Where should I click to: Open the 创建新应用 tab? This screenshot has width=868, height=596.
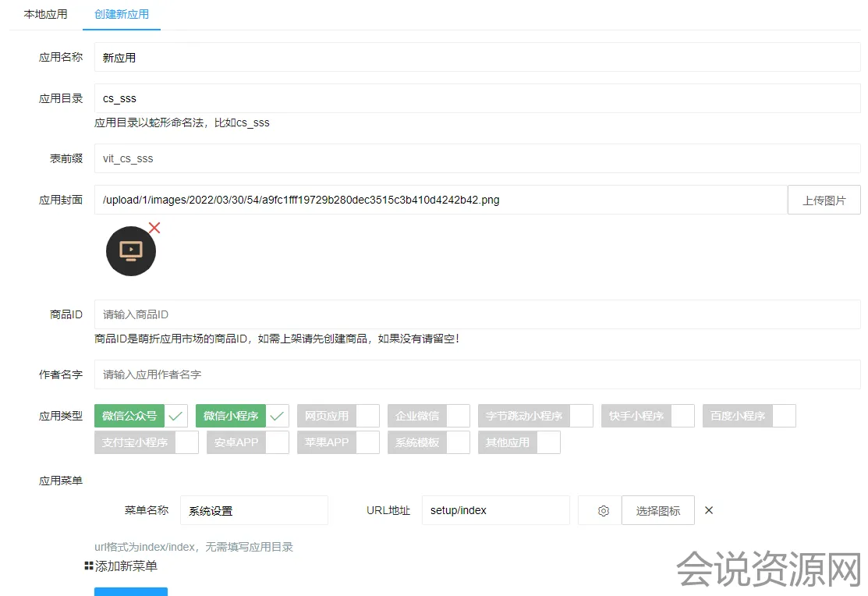(x=122, y=14)
